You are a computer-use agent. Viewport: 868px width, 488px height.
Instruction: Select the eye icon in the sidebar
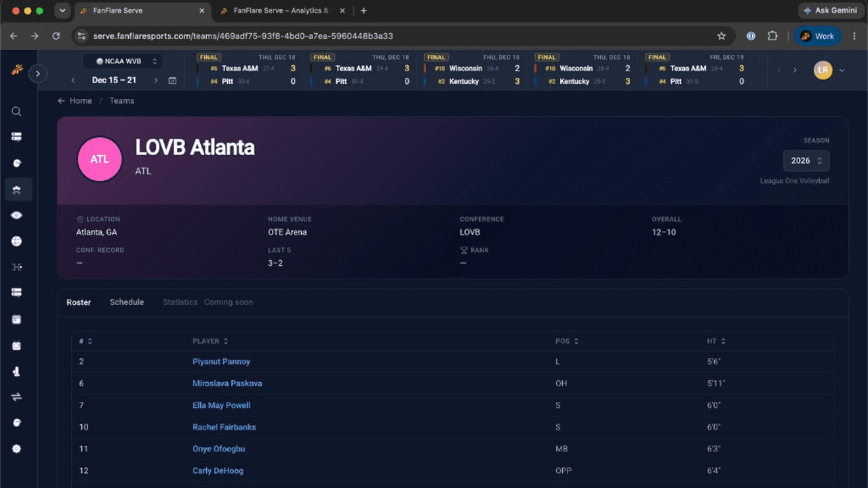point(17,216)
